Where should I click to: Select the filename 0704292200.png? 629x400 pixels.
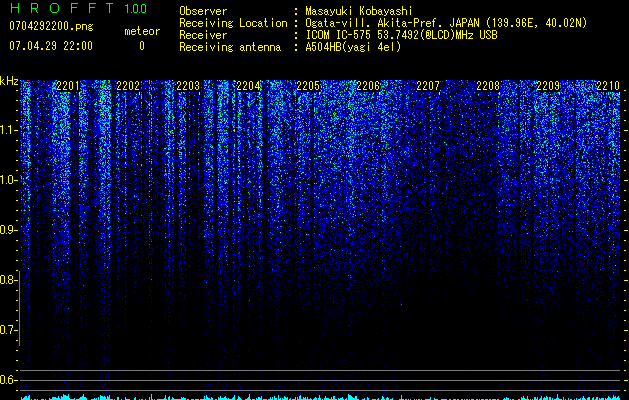(51, 26)
